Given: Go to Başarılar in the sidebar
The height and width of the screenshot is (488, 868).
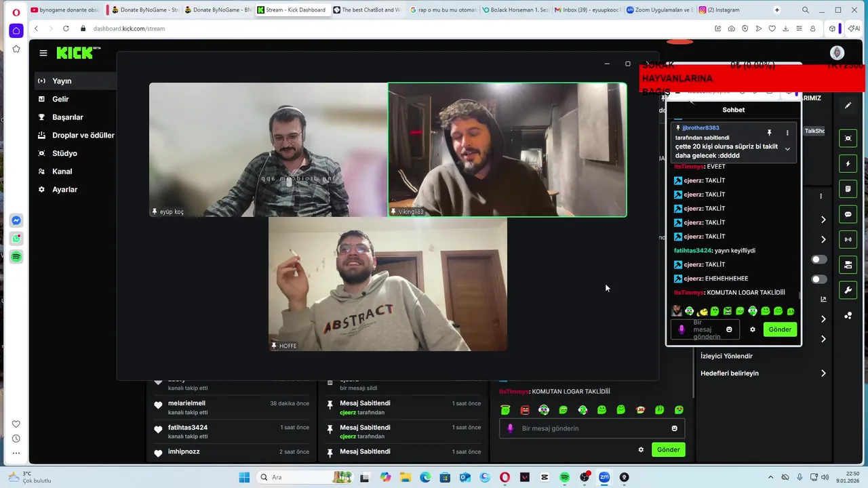Looking at the screenshot, I should click(67, 117).
